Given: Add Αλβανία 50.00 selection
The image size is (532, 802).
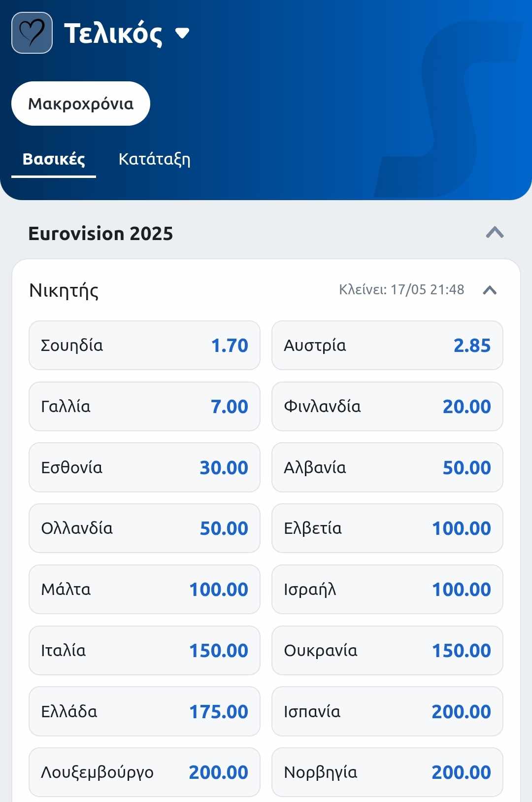Looking at the screenshot, I should tap(387, 467).
